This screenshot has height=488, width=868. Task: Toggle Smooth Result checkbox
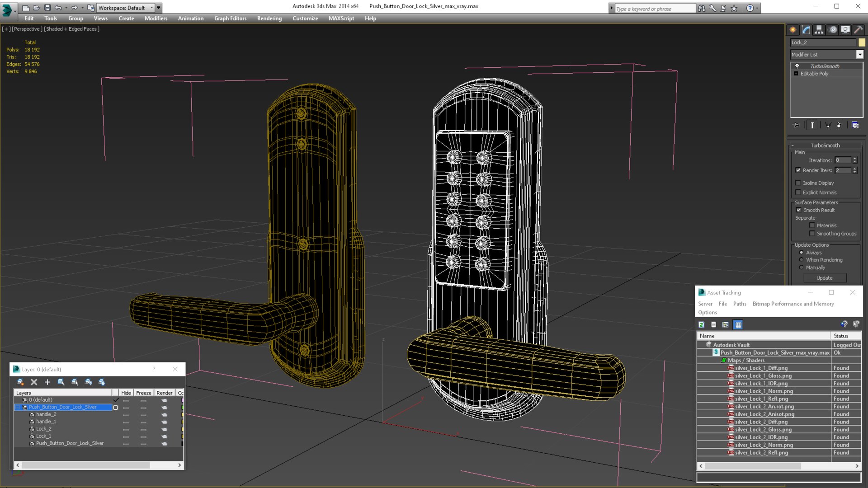(798, 210)
